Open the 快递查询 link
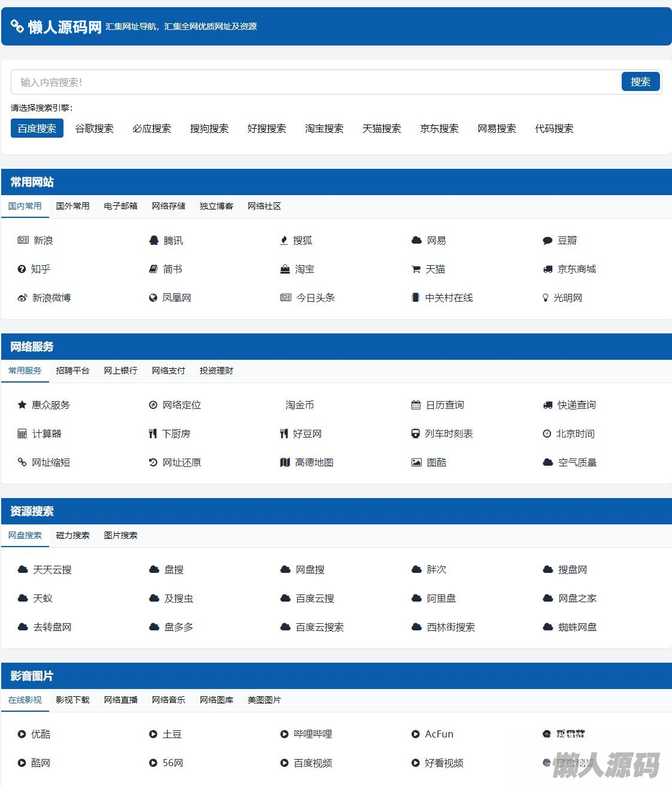 pos(577,405)
